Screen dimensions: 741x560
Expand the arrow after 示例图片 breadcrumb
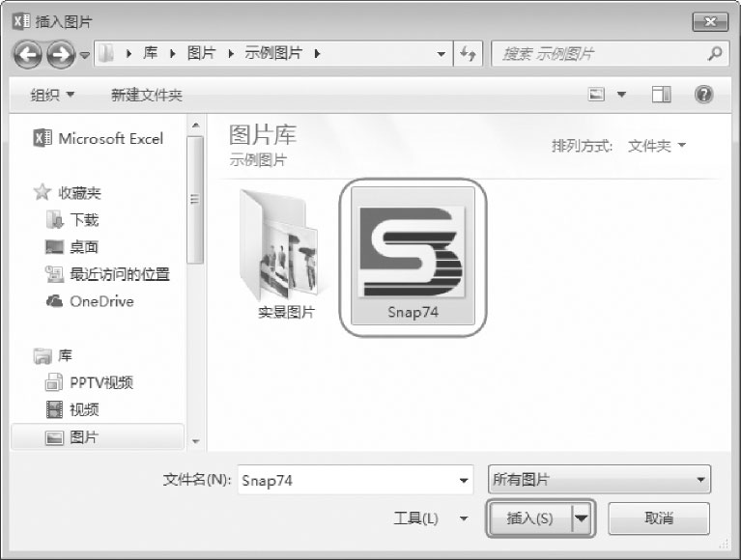(317, 54)
